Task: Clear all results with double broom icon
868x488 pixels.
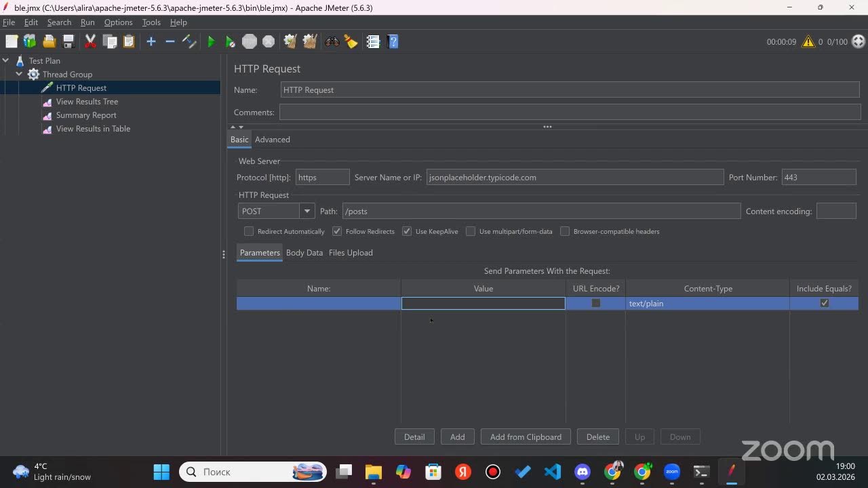Action: tap(310, 41)
